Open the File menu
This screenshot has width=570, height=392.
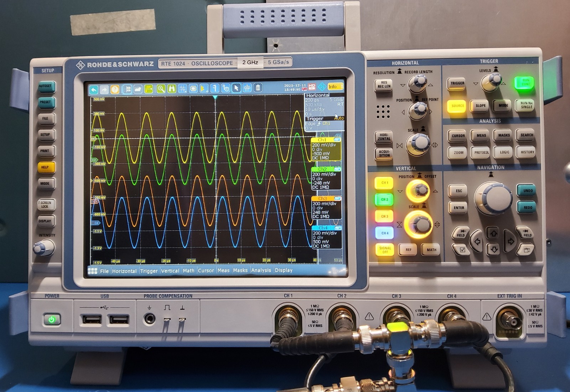click(104, 271)
